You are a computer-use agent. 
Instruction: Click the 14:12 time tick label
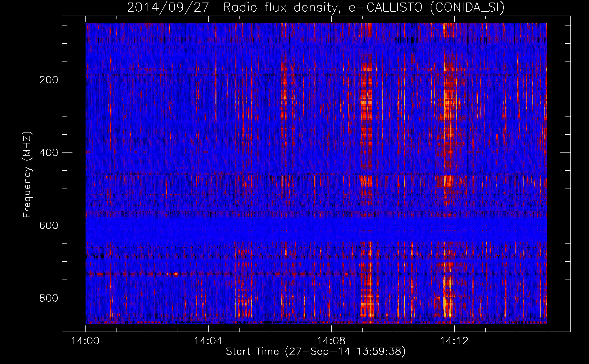tap(454, 341)
